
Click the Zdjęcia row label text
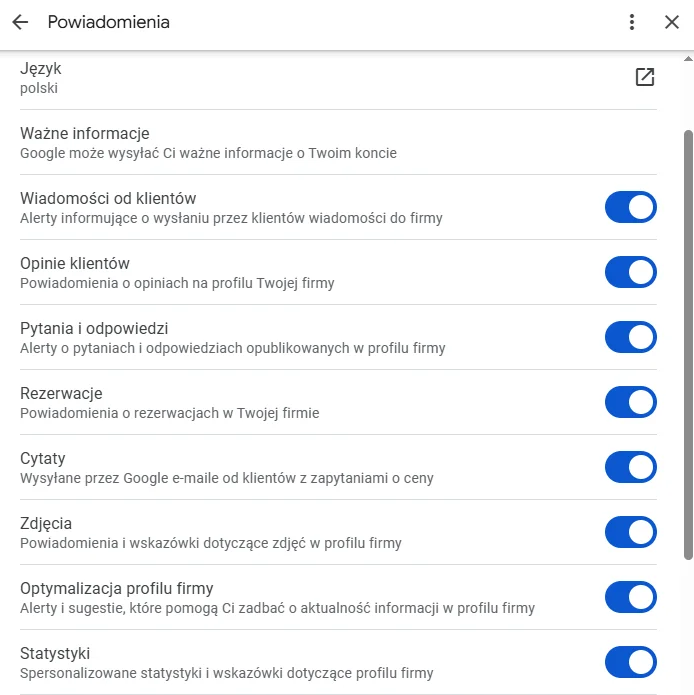[x=46, y=523]
